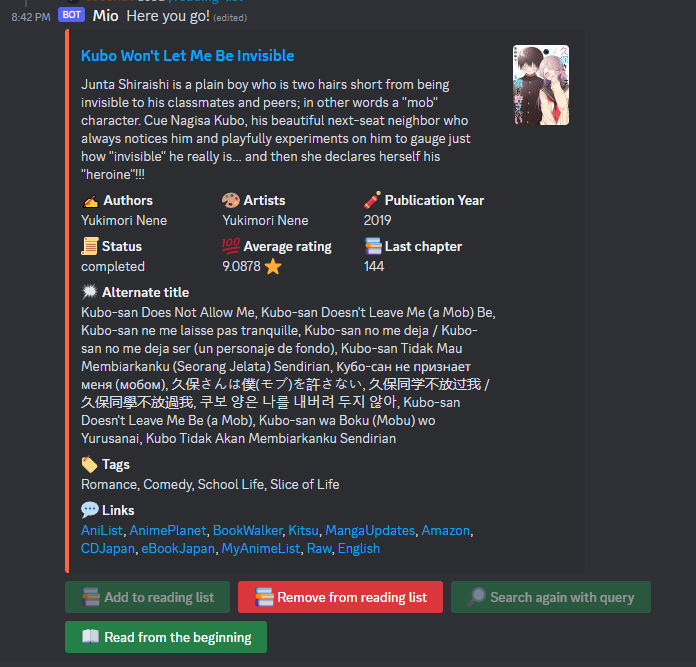The width and height of the screenshot is (696, 667).
Task: Open the Raw link
Action: pos(319,549)
